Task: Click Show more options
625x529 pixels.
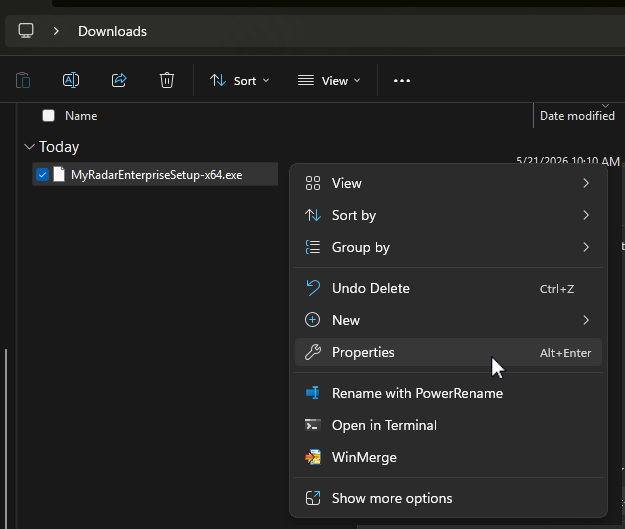Action: 448,498
